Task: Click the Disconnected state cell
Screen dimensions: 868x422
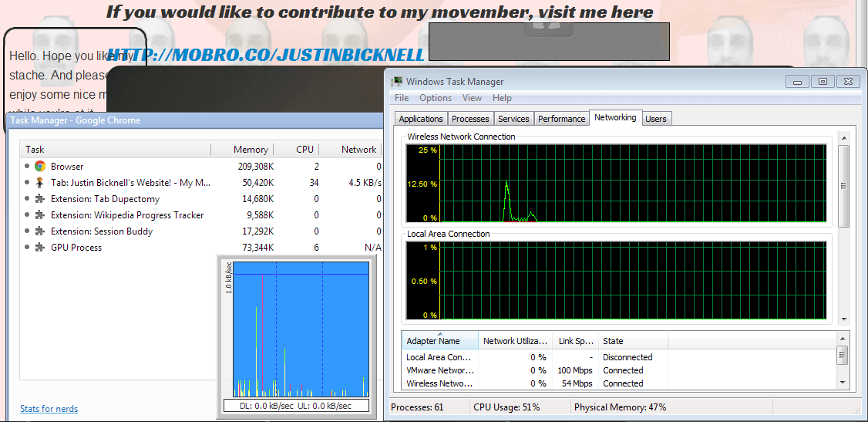Action: pos(627,357)
